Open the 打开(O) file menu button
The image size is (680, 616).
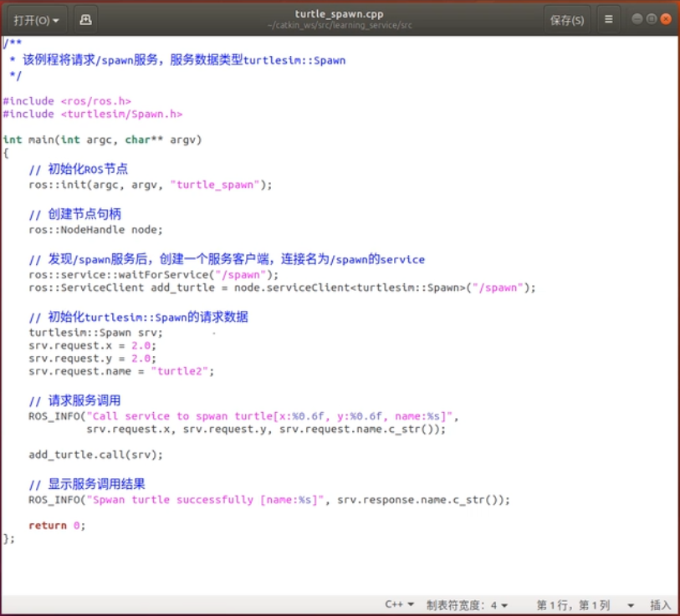tap(37, 20)
